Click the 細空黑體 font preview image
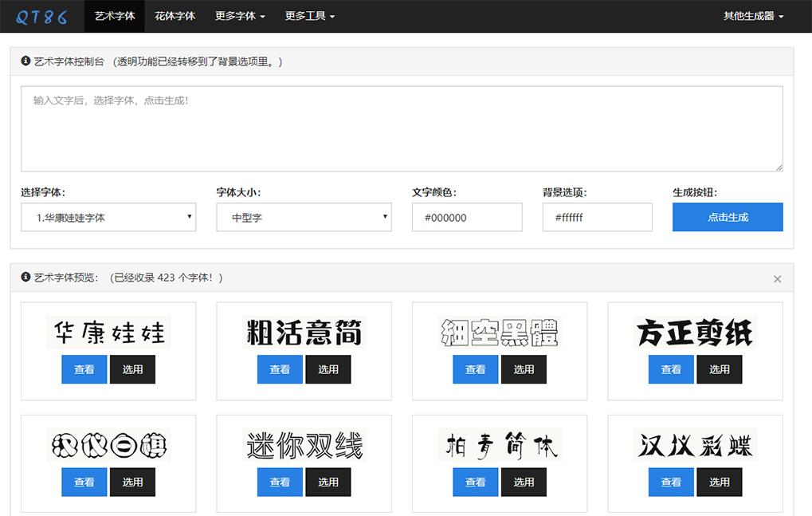The height and width of the screenshot is (516, 812). click(x=500, y=332)
